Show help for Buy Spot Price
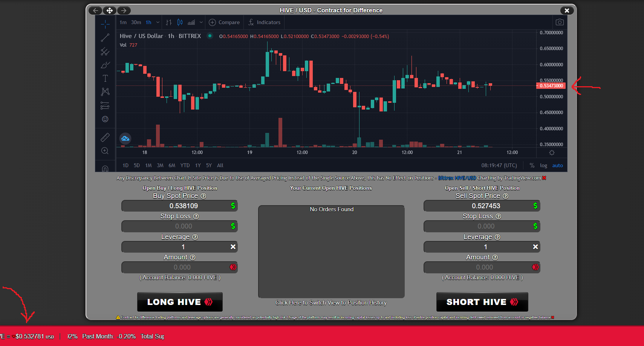Image resolution: width=644 pixels, height=346 pixels. coord(203,196)
